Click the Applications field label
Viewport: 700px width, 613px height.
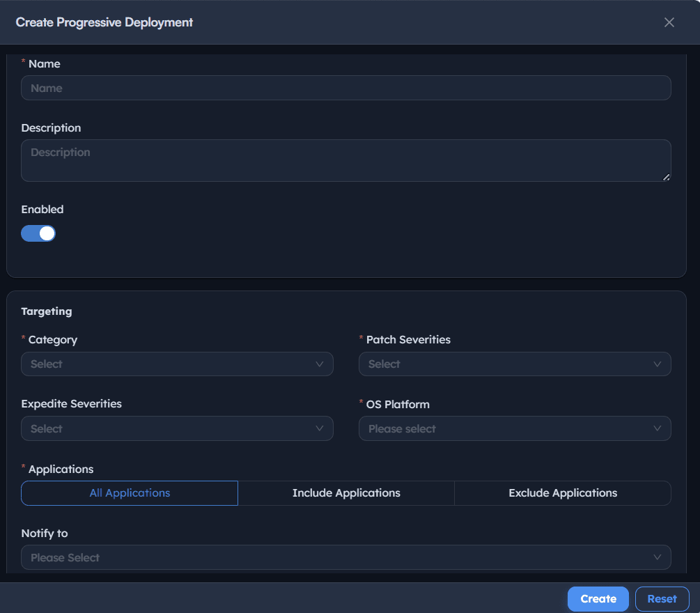tap(61, 470)
